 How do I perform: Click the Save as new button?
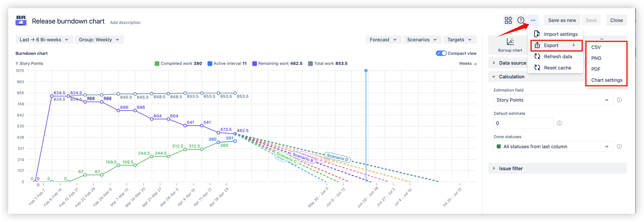coord(562,20)
